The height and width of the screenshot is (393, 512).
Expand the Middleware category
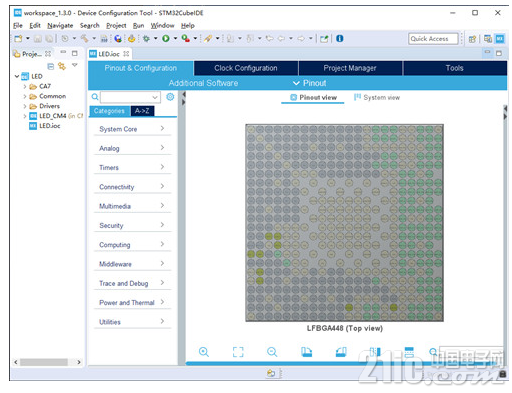click(132, 264)
